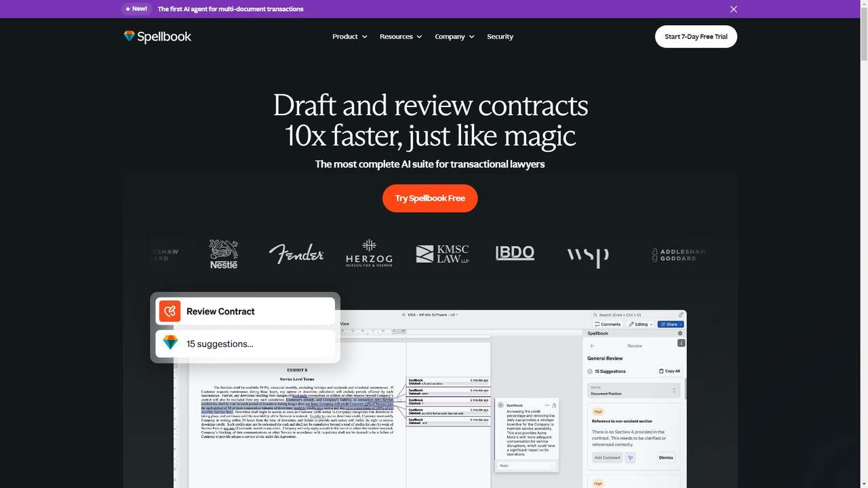Click the 'Service Level Terms' document heading
Viewport: 868px width, 488px height.
pyautogui.click(x=296, y=379)
